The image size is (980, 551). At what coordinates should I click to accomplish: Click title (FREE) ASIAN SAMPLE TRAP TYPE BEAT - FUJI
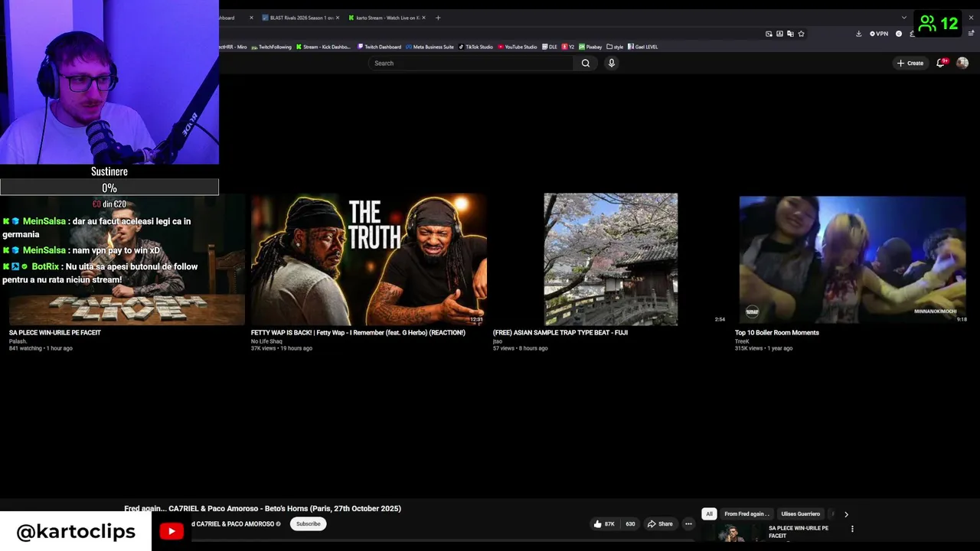tap(560, 333)
